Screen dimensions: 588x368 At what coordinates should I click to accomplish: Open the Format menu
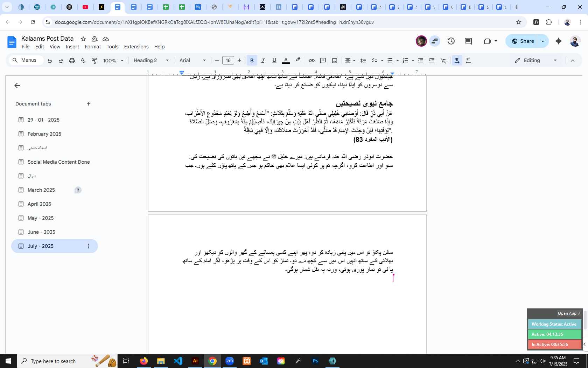pos(93,47)
